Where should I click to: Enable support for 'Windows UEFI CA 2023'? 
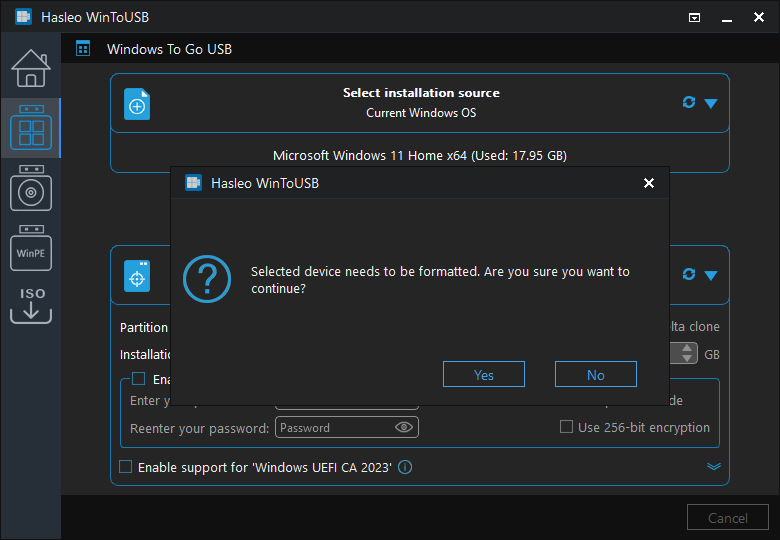tap(125, 467)
